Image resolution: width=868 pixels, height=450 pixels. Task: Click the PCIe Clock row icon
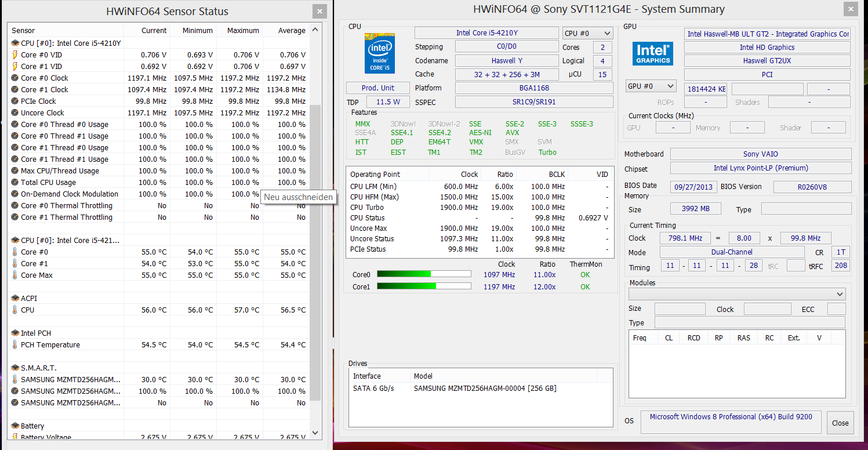coord(15,101)
